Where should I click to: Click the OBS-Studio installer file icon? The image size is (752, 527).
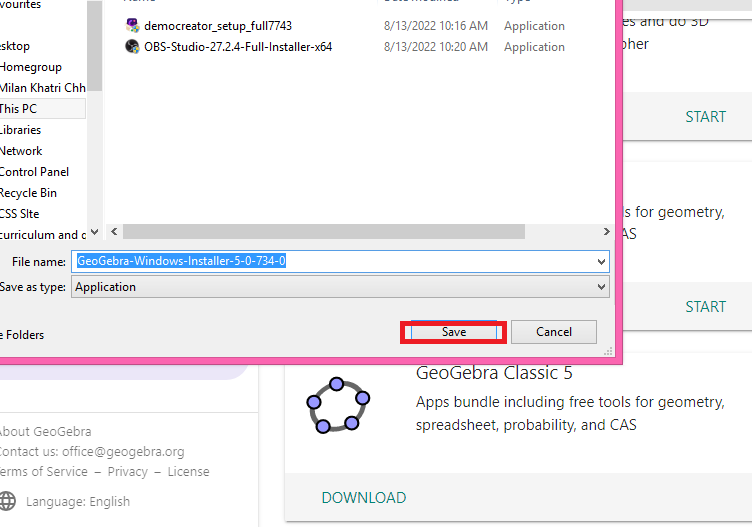click(x=132, y=47)
